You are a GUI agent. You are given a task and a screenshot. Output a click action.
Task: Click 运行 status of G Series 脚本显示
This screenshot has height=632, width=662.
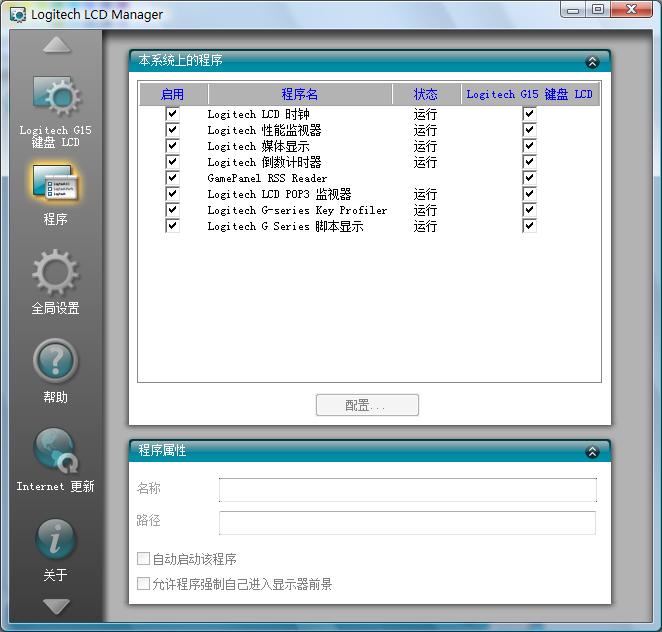[425, 226]
